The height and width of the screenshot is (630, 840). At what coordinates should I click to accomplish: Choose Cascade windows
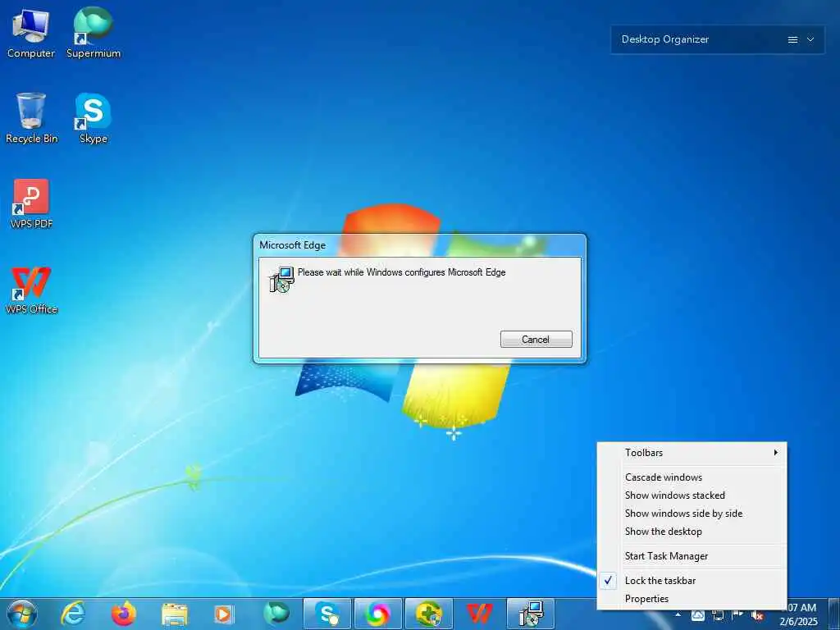coord(692,477)
